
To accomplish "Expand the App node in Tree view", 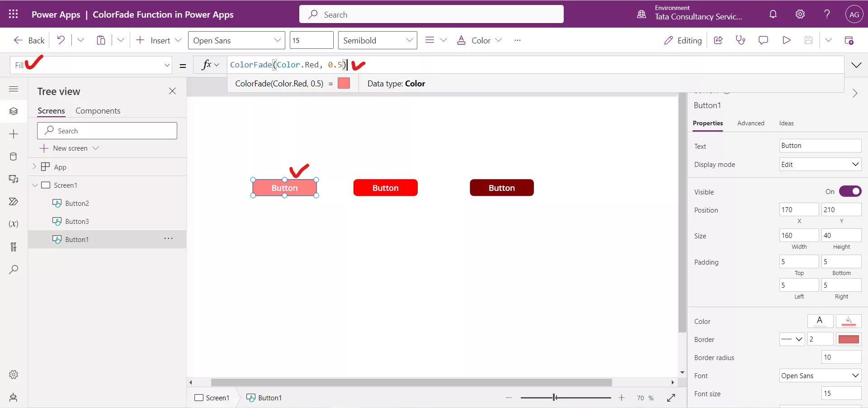I will pyautogui.click(x=35, y=166).
